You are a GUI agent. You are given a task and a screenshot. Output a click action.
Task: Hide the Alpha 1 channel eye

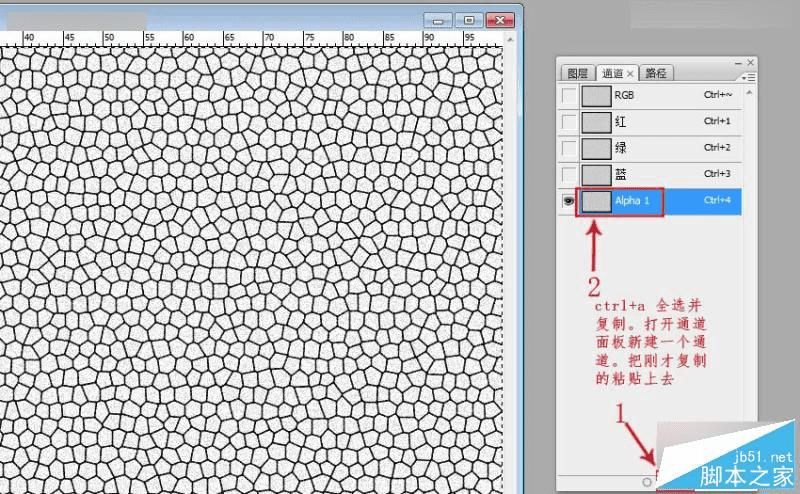[x=568, y=201]
